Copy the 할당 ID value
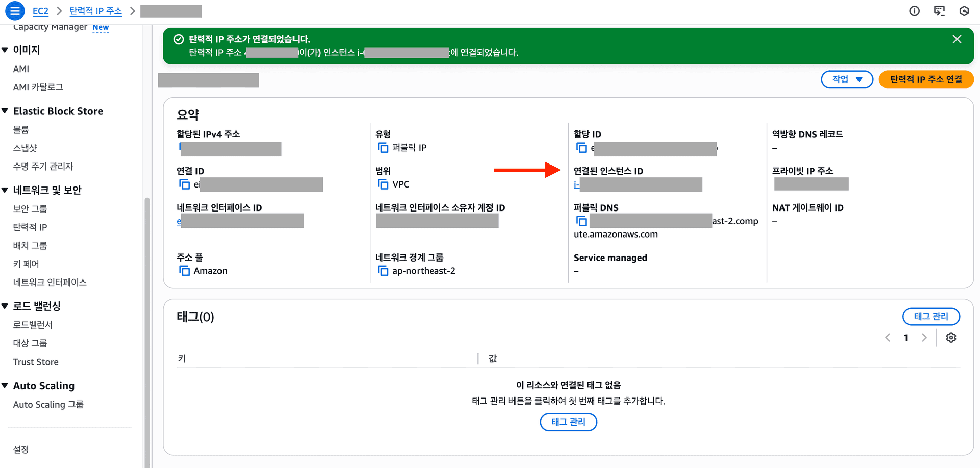This screenshot has height=468, width=980. point(581,148)
